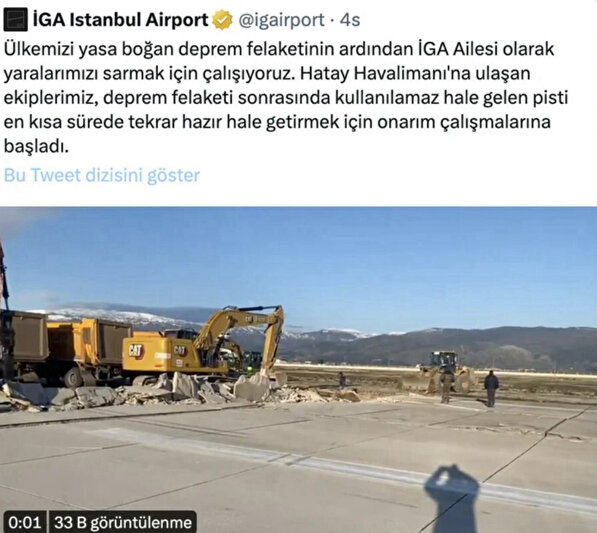
Task: Open the tweet via the 4s timestamp
Action: coord(350,20)
